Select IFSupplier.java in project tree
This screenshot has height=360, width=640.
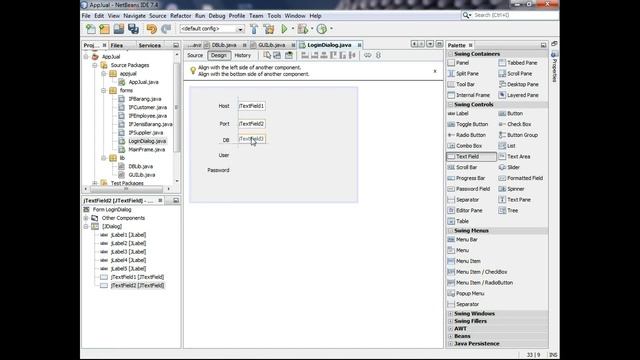click(145, 133)
